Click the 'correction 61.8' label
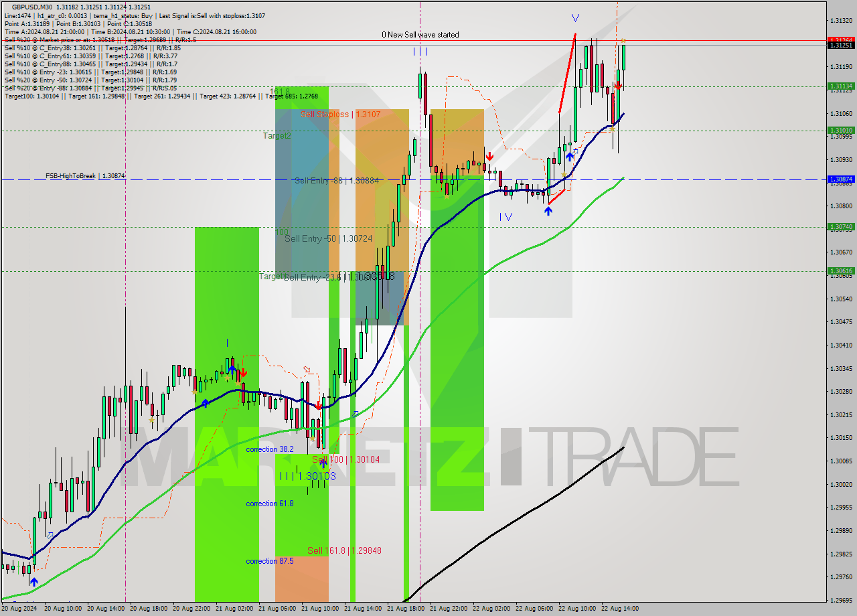Viewport: 857px width, 616px height. [269, 504]
